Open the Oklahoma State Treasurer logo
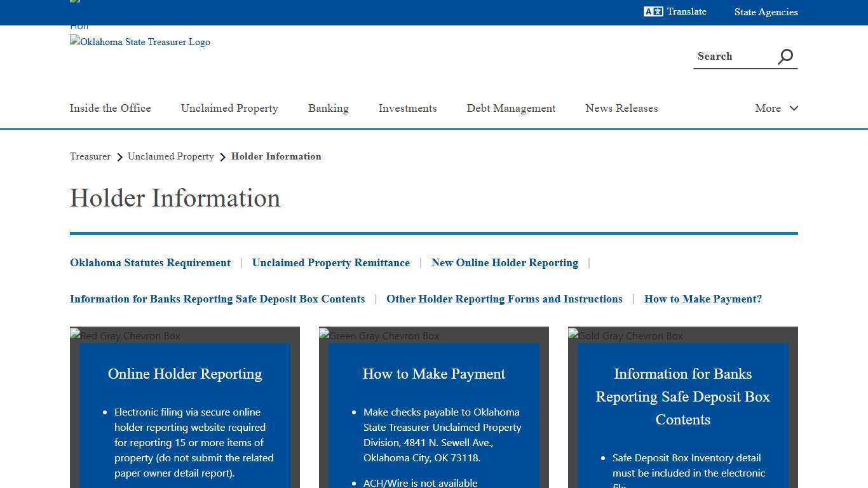 (x=140, y=42)
